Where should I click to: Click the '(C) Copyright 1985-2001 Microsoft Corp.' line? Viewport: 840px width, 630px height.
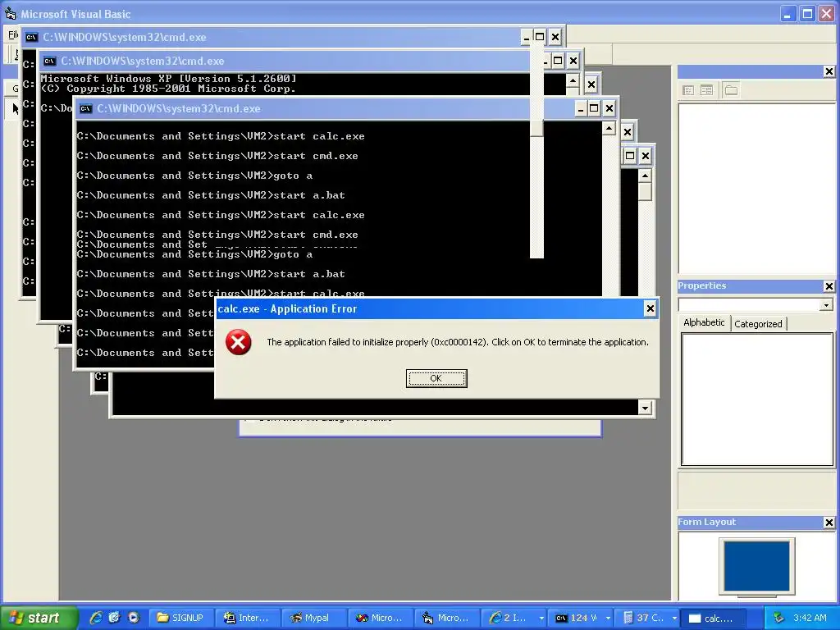pos(168,89)
